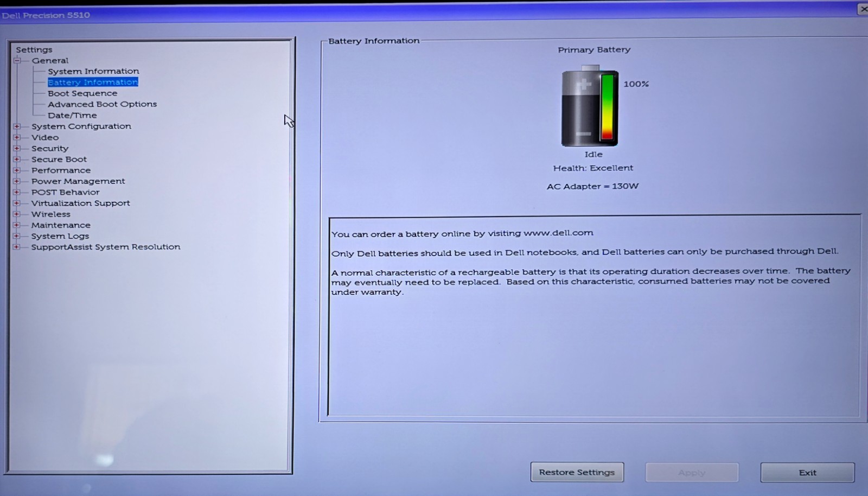Select POST Behavior category label

[66, 192]
